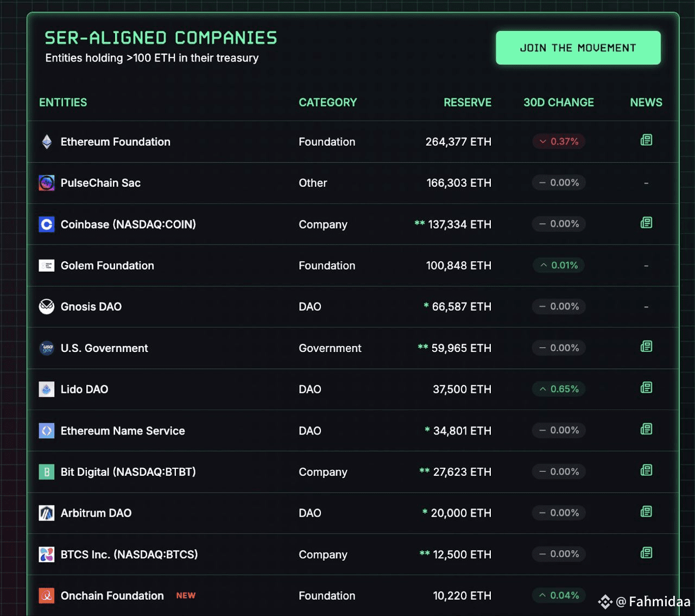Image resolution: width=695 pixels, height=616 pixels.
Task: Open BTCS Inc. news icon
Action: pos(646,553)
